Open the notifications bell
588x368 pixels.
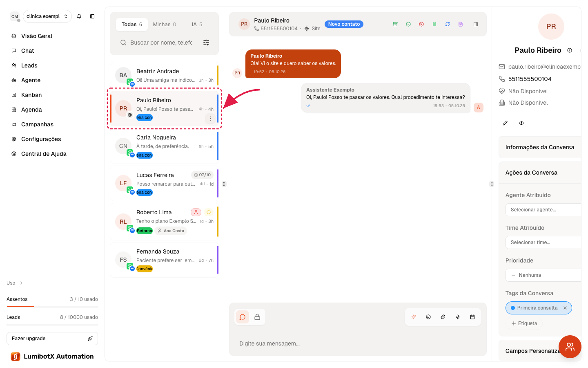coord(79,16)
